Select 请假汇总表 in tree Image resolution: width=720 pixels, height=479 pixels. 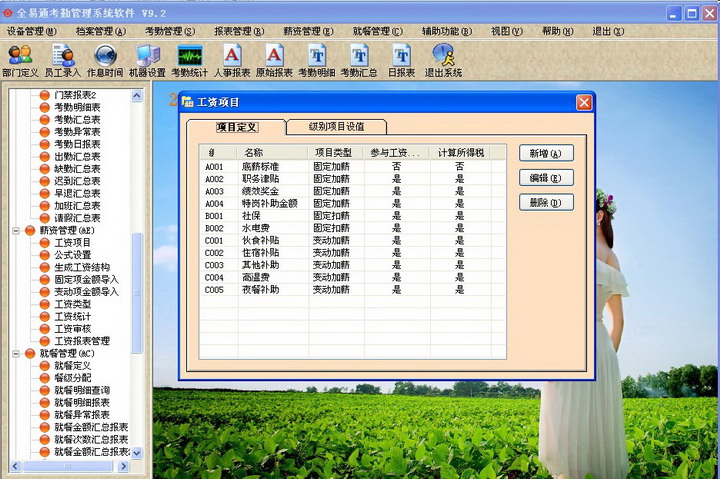coord(77,218)
